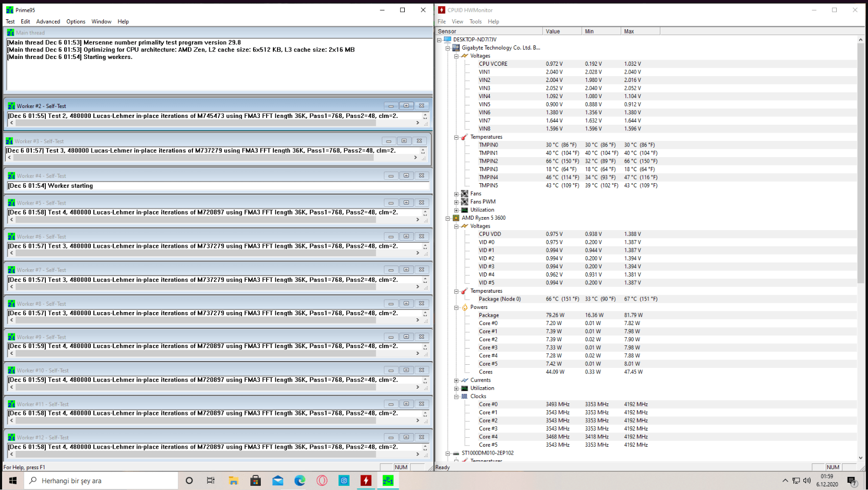Open File Explorer from the taskbar
The height and width of the screenshot is (490, 868).
(x=233, y=481)
